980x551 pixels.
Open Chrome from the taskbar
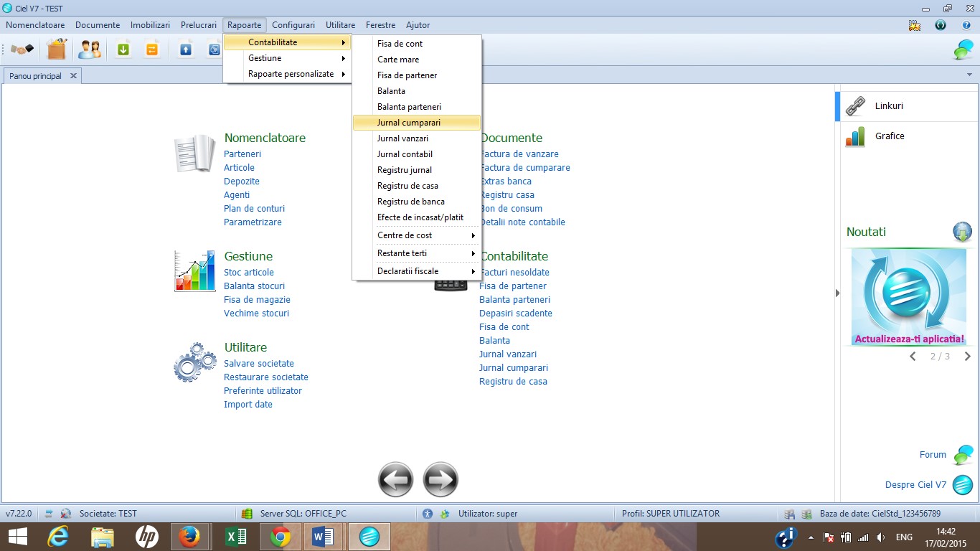click(x=281, y=537)
